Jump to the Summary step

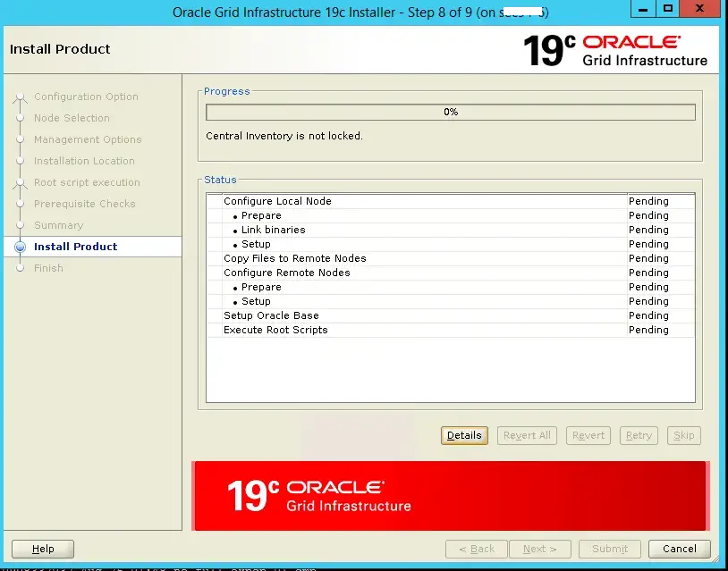point(58,225)
